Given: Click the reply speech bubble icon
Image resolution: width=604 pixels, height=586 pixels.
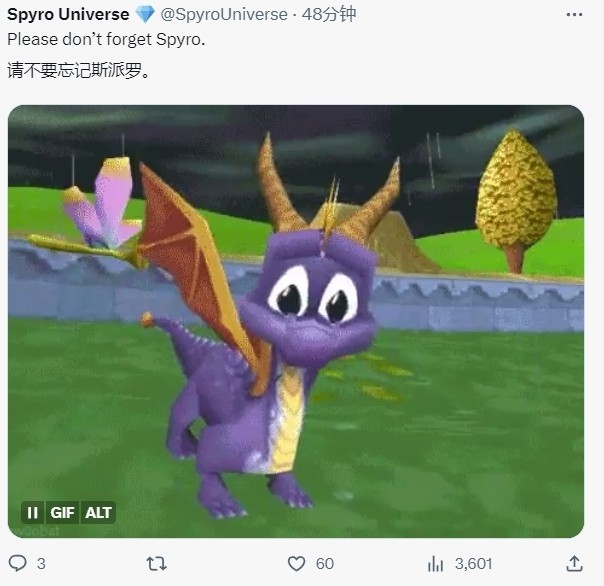Looking at the screenshot, I should (x=18, y=564).
